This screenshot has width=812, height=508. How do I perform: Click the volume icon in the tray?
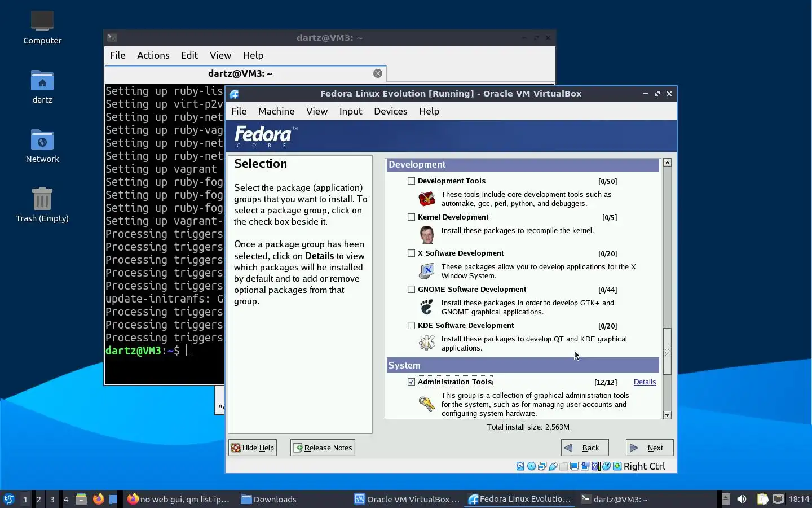click(x=742, y=499)
